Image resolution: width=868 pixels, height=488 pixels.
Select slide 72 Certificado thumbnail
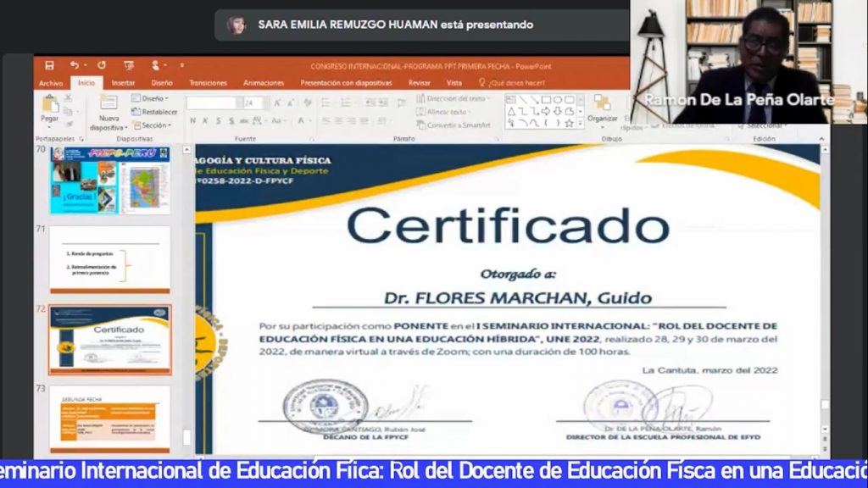(x=109, y=339)
